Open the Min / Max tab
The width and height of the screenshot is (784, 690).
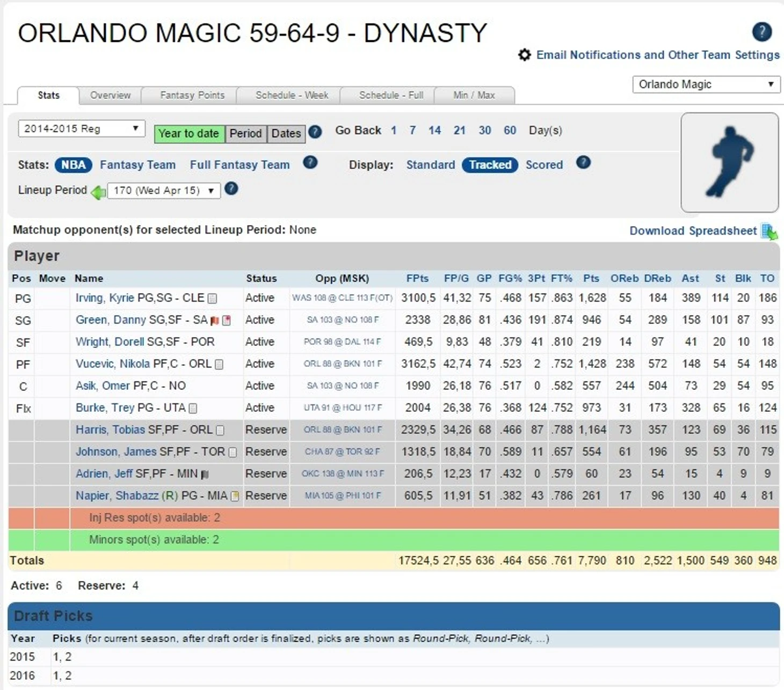474,95
